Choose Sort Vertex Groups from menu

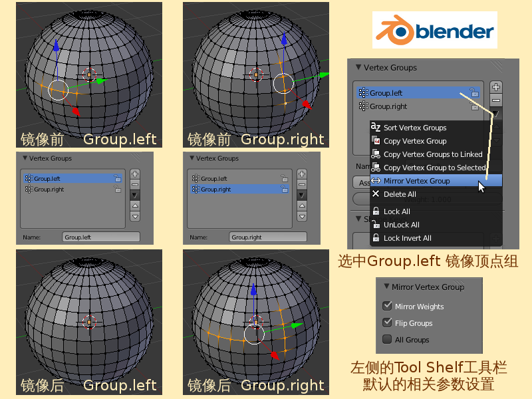click(436, 128)
